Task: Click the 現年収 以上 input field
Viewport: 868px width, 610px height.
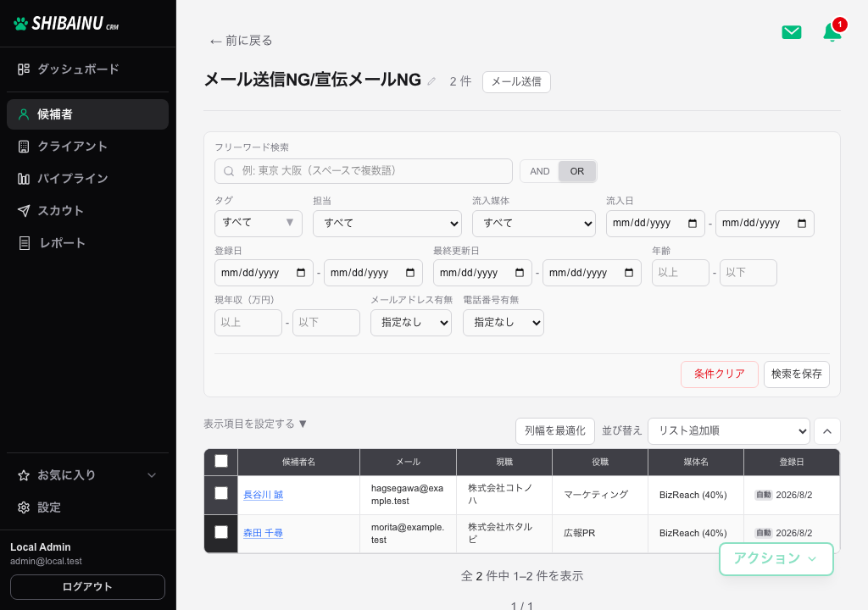Action: [248, 323]
